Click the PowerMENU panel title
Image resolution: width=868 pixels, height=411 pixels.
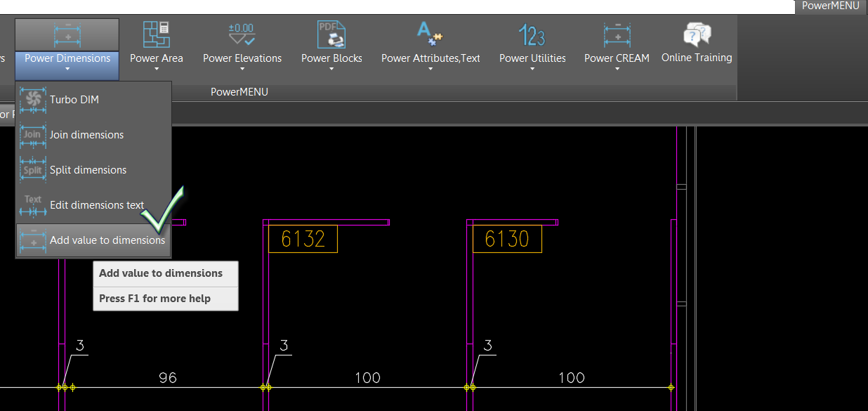click(239, 92)
